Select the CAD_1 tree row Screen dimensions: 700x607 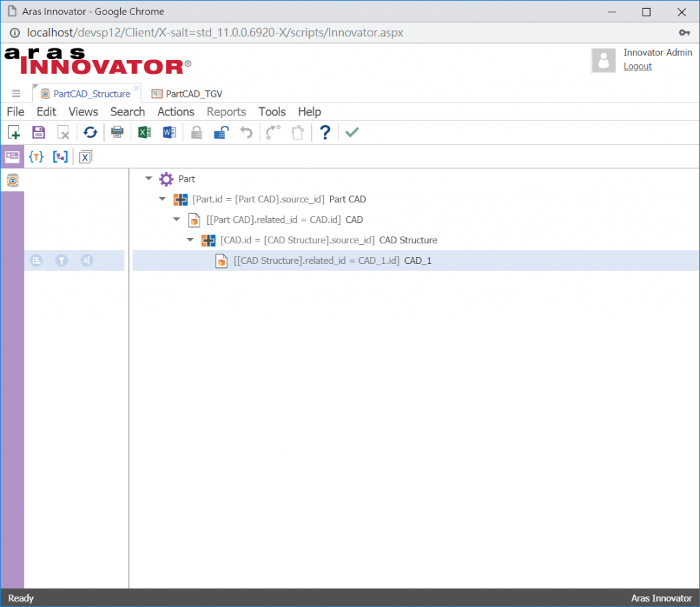416,260
